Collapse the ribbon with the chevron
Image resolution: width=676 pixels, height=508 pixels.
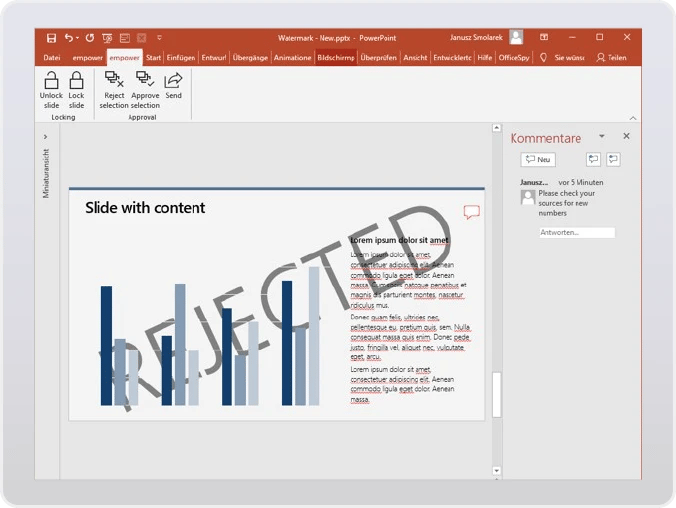pos(633,118)
